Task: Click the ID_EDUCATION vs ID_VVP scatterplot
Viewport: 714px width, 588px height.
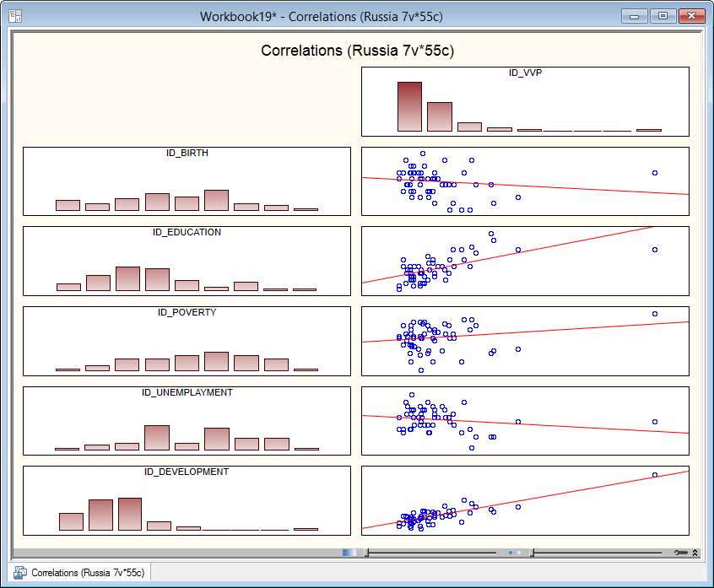Action: 525,261
